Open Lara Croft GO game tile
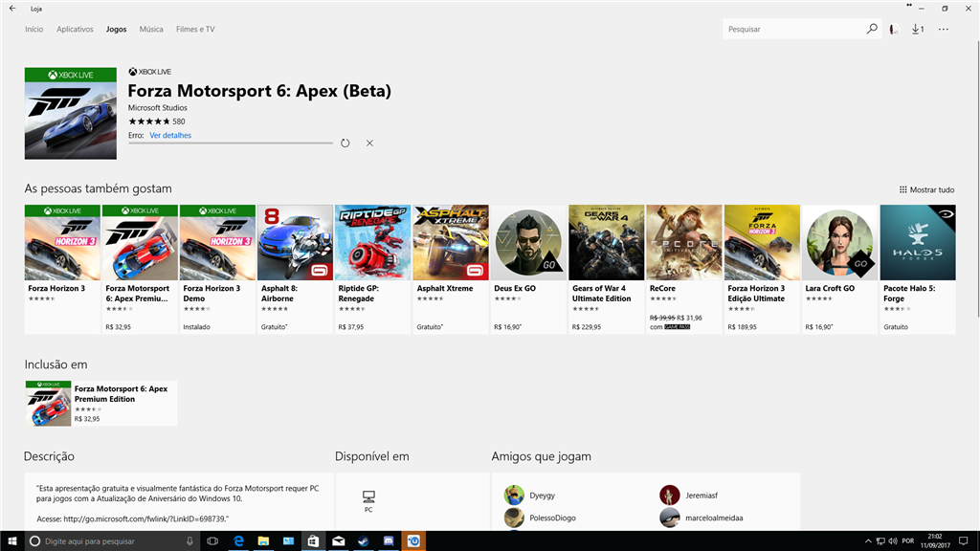The height and width of the screenshot is (551, 980). (x=839, y=269)
